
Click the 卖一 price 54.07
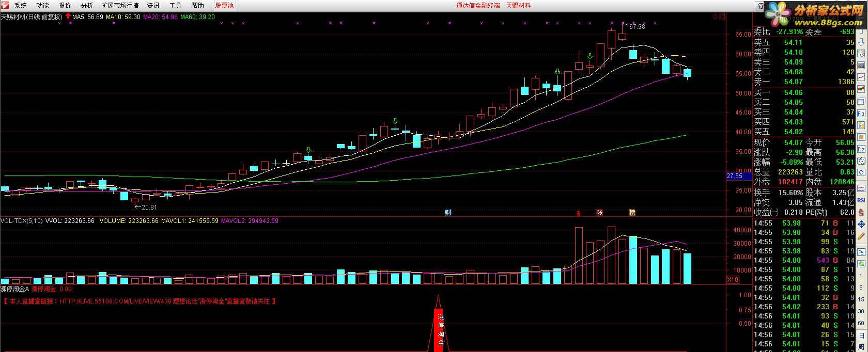click(x=793, y=82)
